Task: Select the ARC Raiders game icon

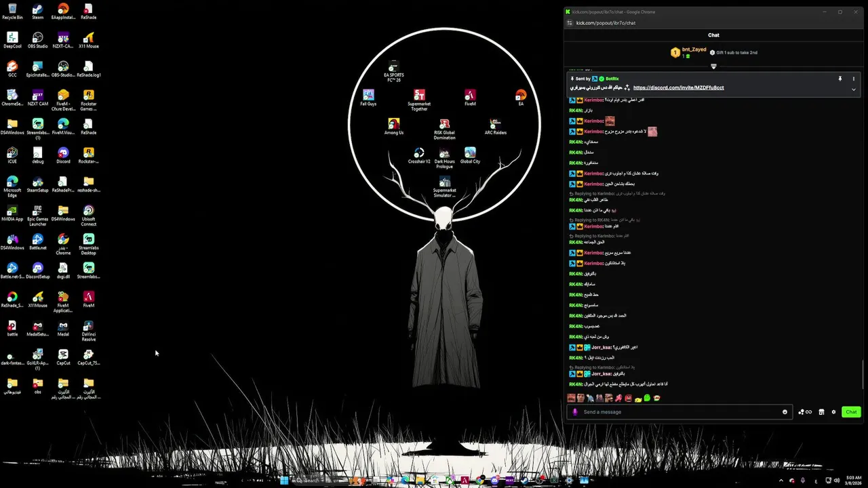Action: 496,126
